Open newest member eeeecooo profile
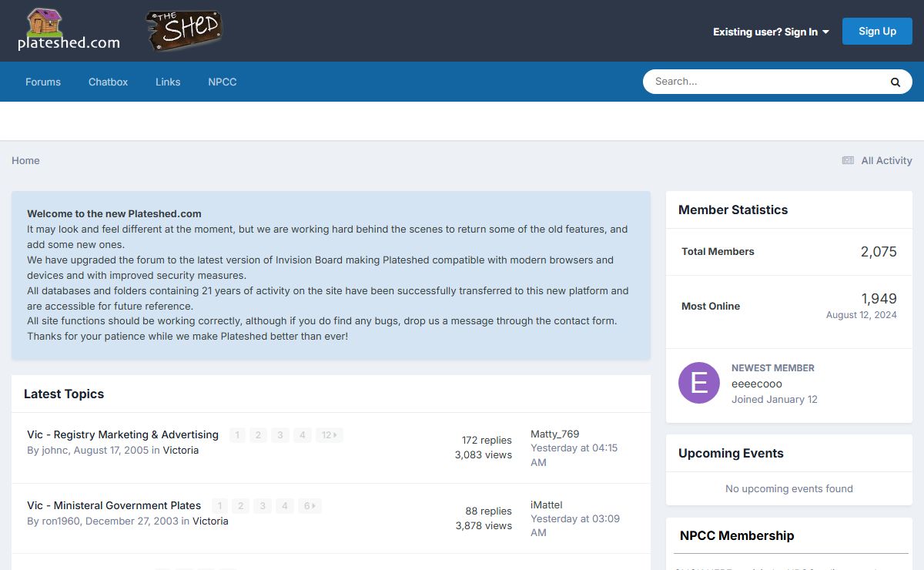The height and width of the screenshot is (570, 924). [756, 384]
